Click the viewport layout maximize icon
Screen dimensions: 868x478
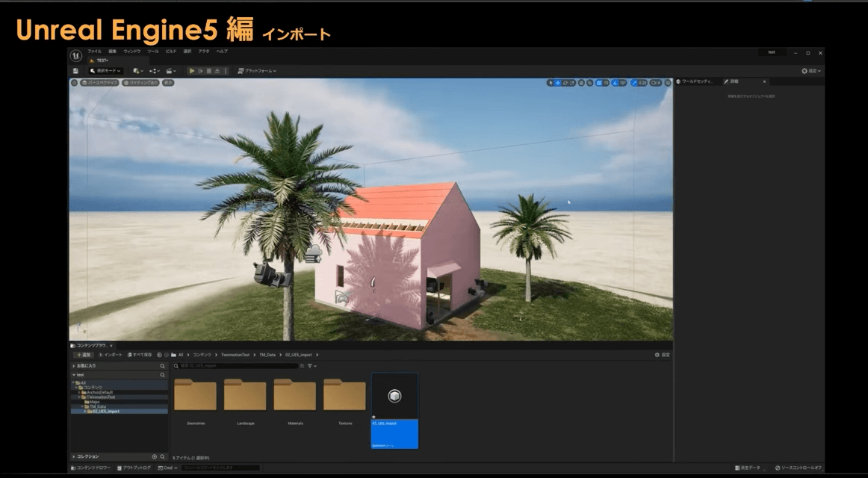668,83
